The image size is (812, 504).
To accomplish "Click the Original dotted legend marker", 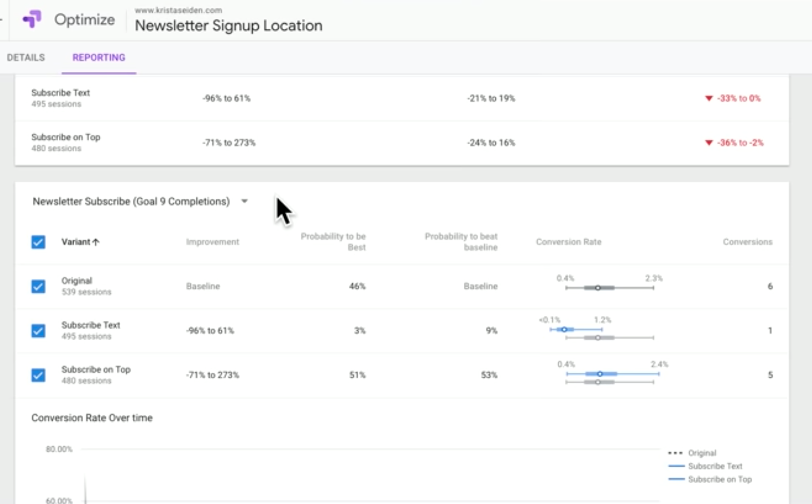I will 675,453.
